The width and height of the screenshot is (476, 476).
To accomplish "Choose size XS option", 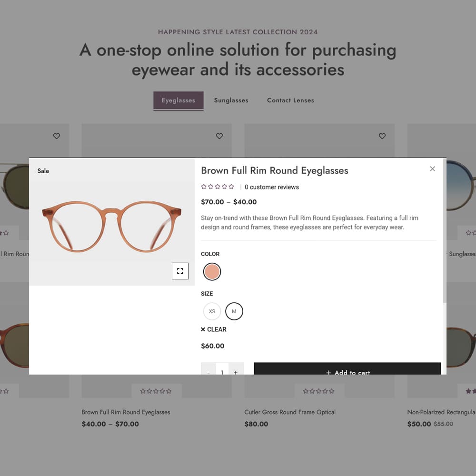I will (x=212, y=311).
